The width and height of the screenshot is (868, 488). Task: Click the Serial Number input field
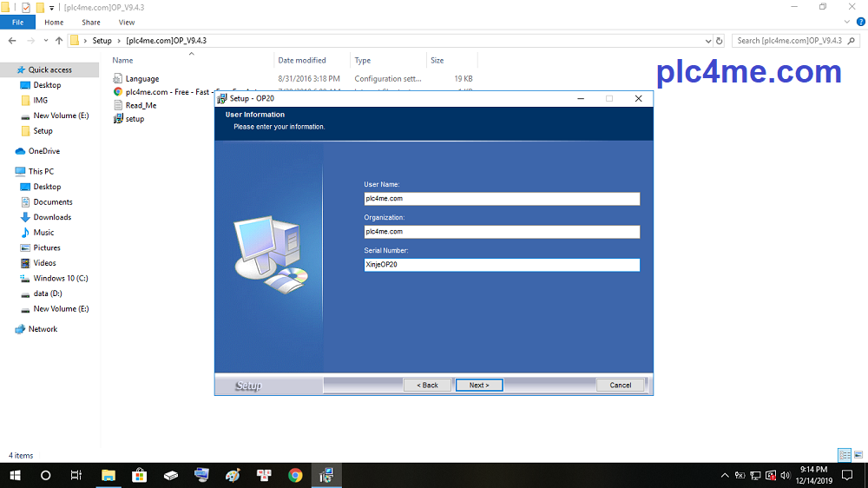click(502, 265)
